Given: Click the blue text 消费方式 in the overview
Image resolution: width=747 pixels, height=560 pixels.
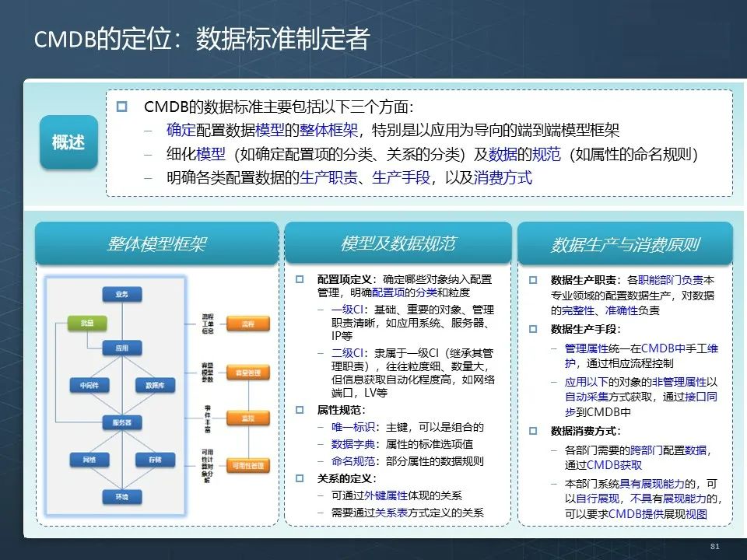Looking at the screenshot, I should [503, 177].
